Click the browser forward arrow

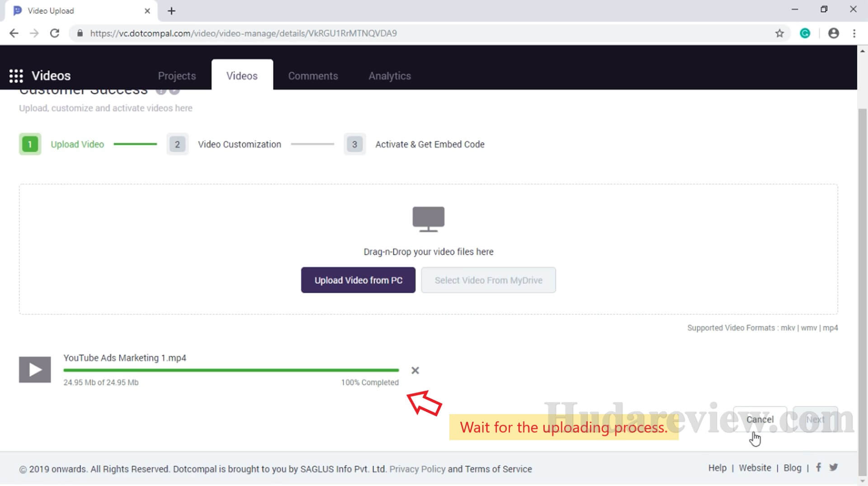click(34, 33)
